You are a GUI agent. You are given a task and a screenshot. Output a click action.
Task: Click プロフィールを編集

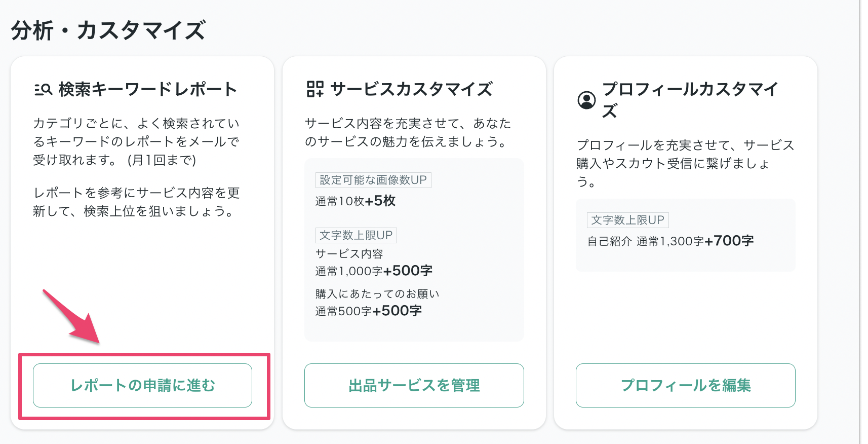pyautogui.click(x=686, y=386)
